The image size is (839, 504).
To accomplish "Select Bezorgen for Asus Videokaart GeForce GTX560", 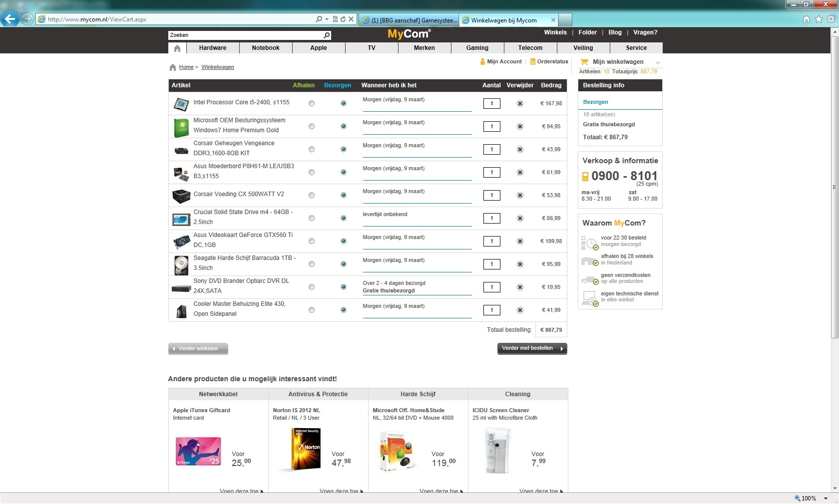I will point(344,242).
